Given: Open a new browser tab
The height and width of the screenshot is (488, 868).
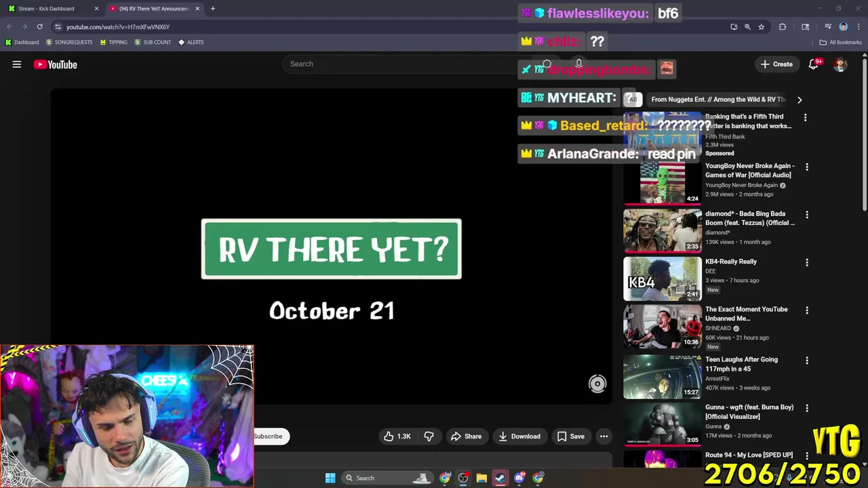Looking at the screenshot, I should 212,9.
